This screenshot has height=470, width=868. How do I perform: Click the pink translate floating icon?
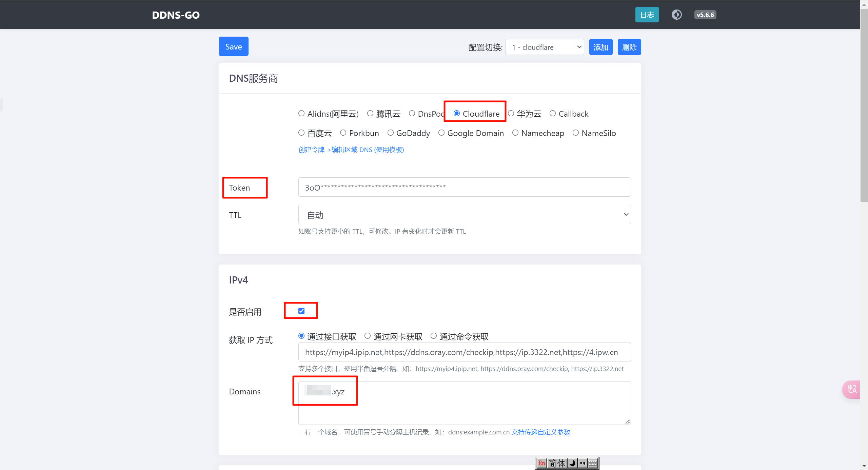(x=852, y=389)
